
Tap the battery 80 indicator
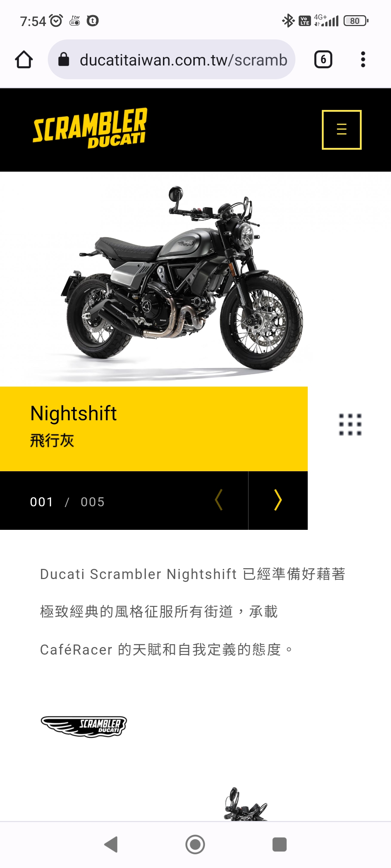356,21
